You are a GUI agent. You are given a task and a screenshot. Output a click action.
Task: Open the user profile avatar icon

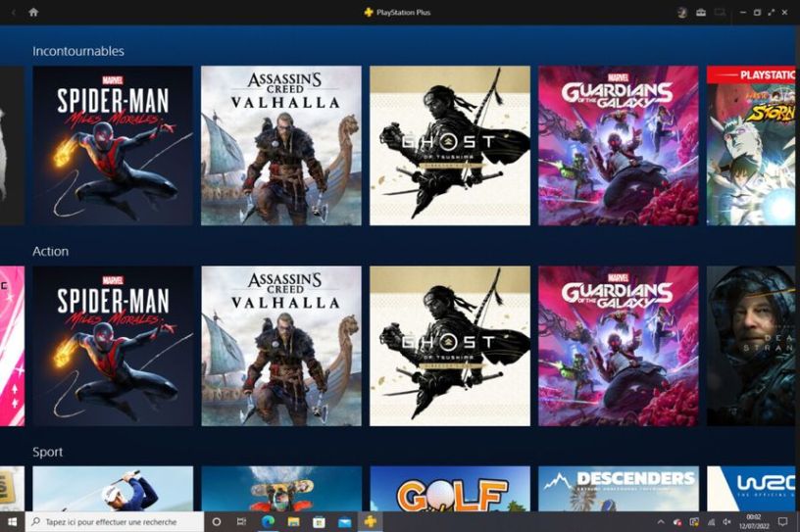[x=682, y=12]
